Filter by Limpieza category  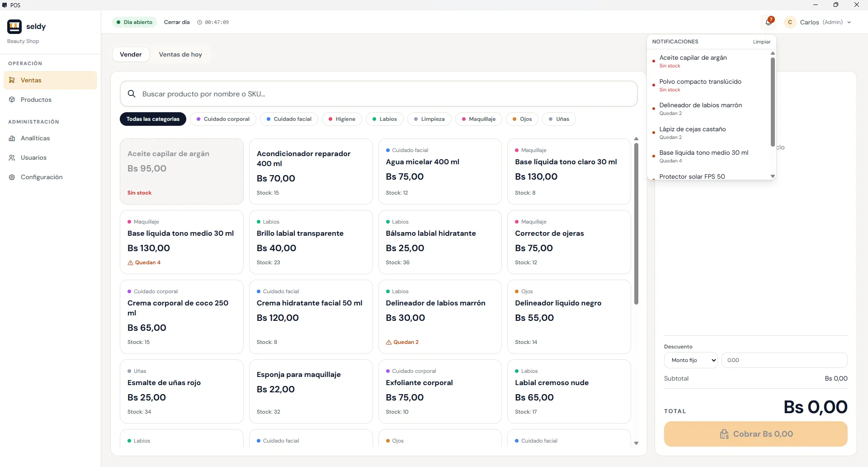[429, 119]
